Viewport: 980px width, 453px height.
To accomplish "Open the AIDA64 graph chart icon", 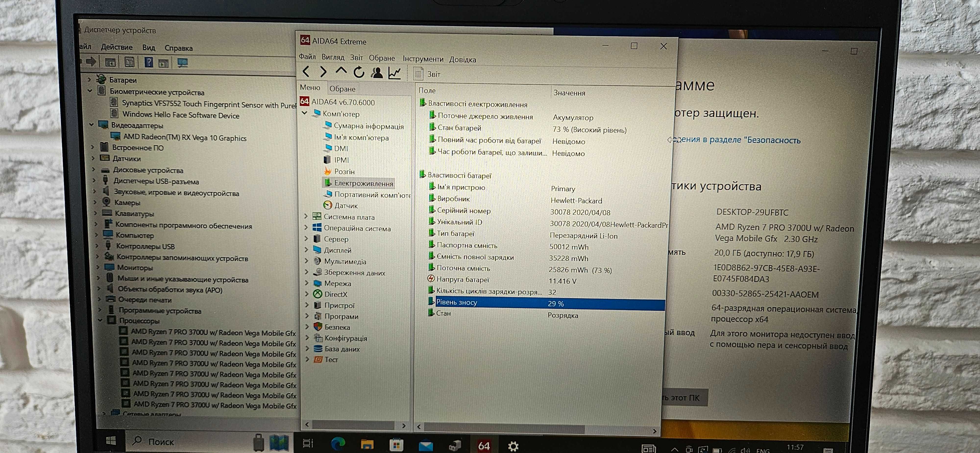I will pyautogui.click(x=394, y=73).
